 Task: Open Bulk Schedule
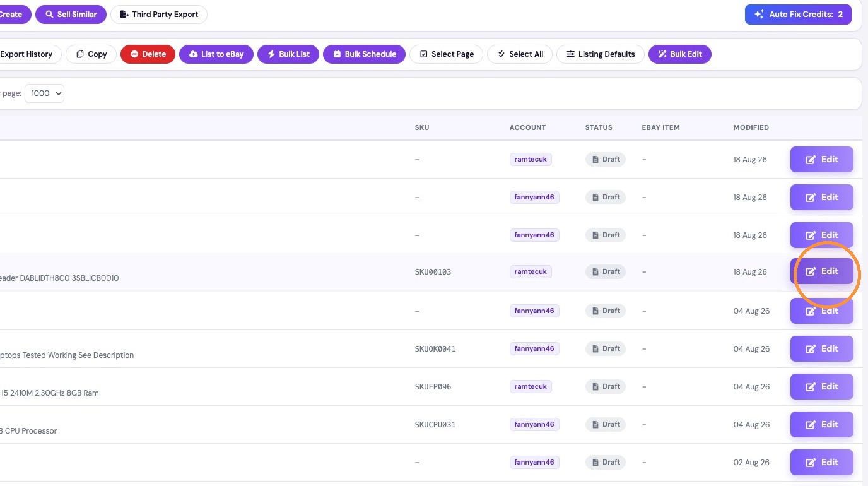[x=364, y=54]
